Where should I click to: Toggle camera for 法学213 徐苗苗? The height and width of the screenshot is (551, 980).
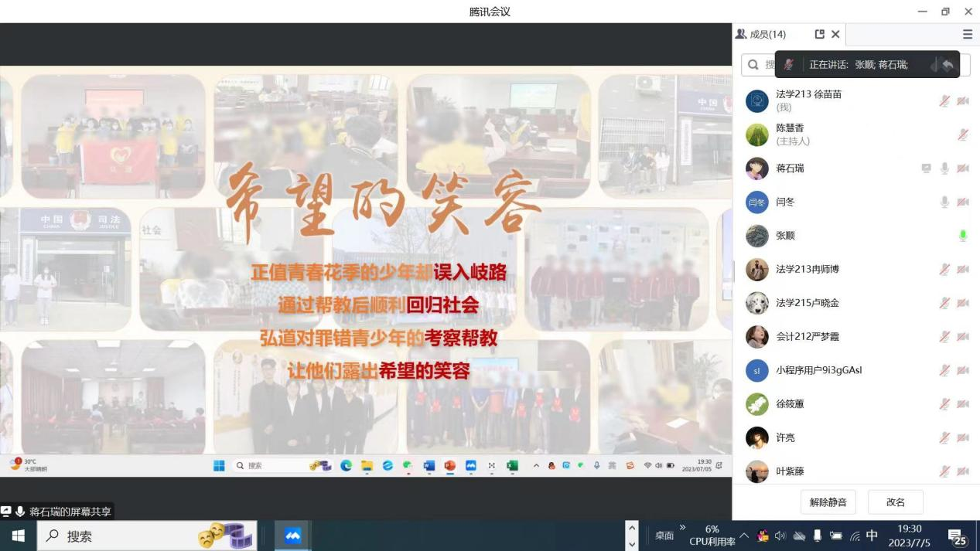pyautogui.click(x=963, y=100)
